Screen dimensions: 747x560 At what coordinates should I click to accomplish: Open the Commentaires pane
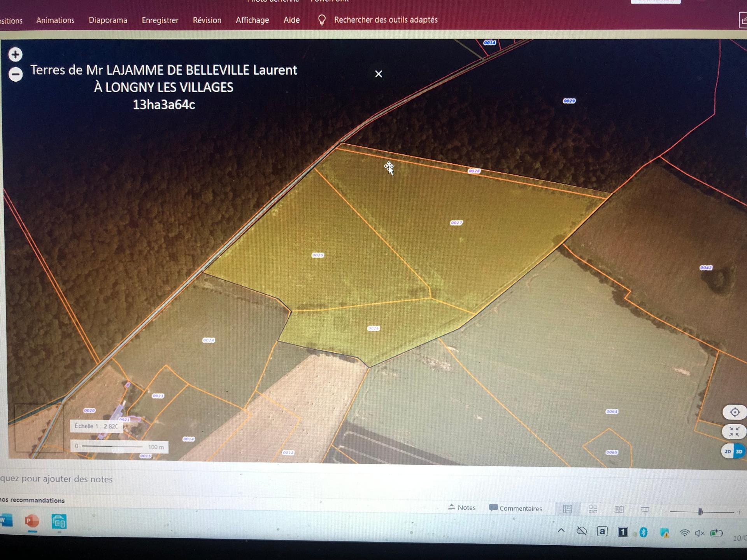pyautogui.click(x=516, y=508)
